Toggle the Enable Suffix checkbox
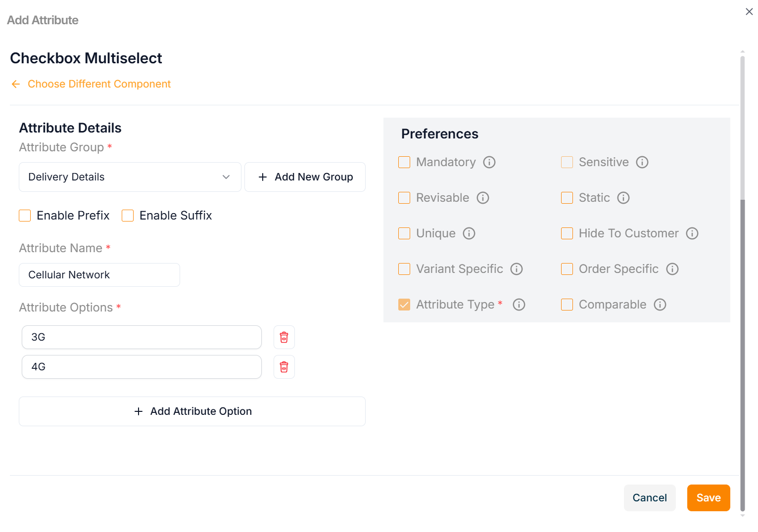The image size is (758, 532). 128,216
